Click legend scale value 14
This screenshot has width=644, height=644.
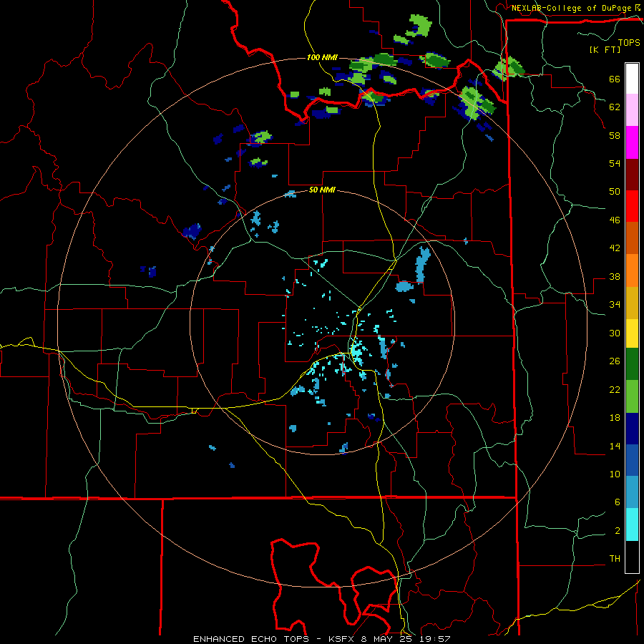pyautogui.click(x=615, y=446)
